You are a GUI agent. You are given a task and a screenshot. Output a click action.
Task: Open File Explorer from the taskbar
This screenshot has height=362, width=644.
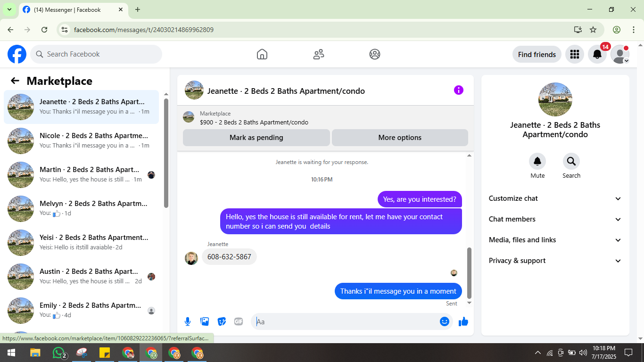[35, 353]
